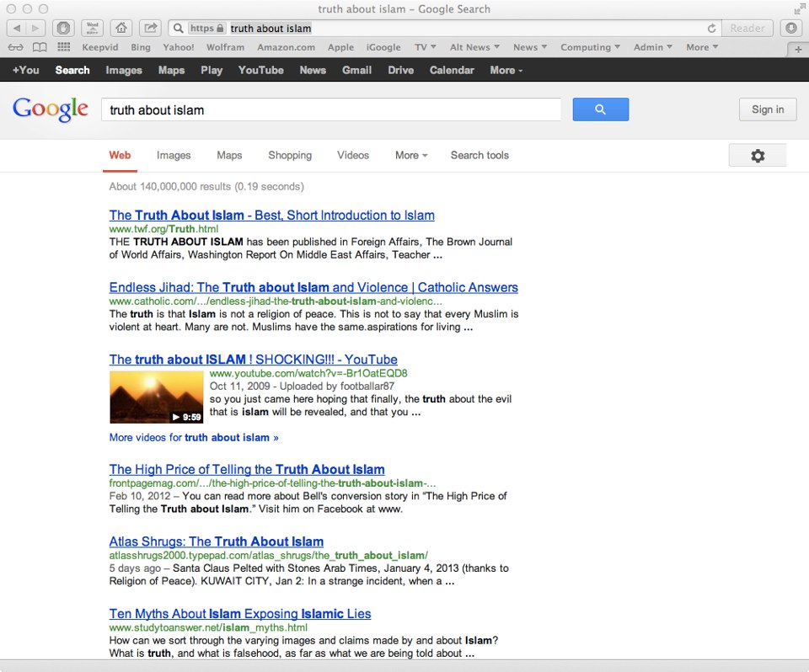
Task: Click the blue Google search button
Action: [601, 109]
